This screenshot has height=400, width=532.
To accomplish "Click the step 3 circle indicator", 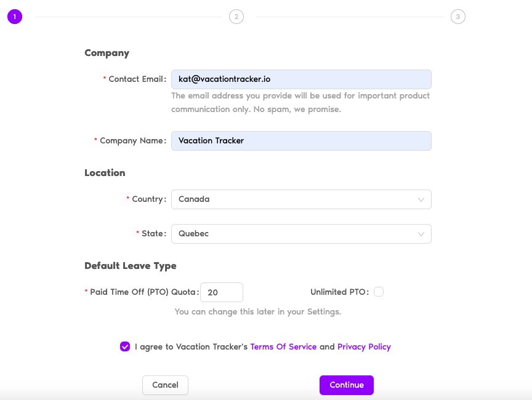I will pyautogui.click(x=457, y=17).
